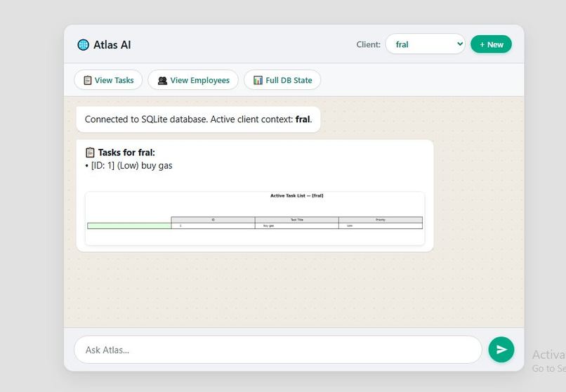Image resolution: width=566 pixels, height=392 pixels.
Task: Open the View Employees list
Action: click(193, 80)
